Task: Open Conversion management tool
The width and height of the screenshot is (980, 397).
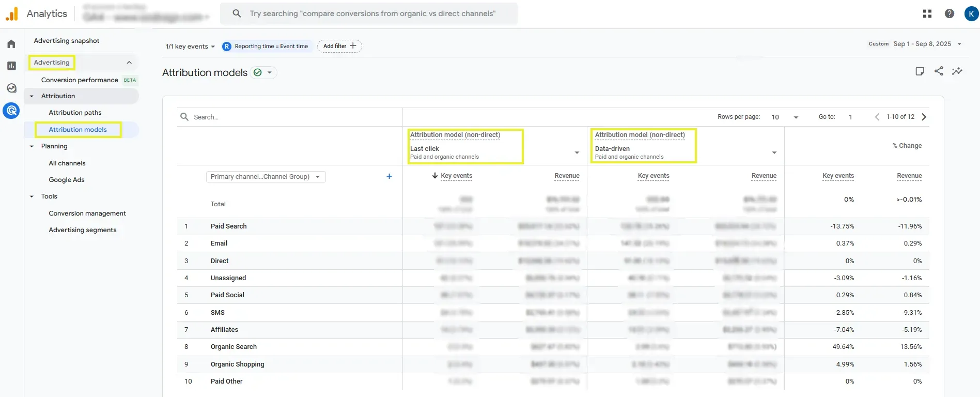Action: [87, 213]
